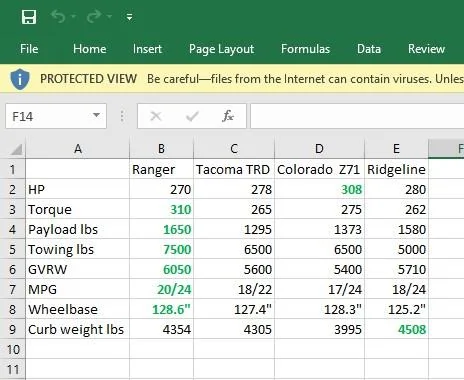Select row 10 header
This screenshot has width=464, height=380.
point(13,349)
